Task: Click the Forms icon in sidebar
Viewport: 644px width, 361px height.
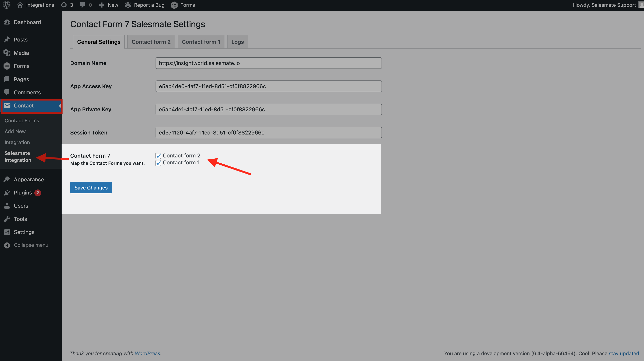Action: [x=7, y=66]
